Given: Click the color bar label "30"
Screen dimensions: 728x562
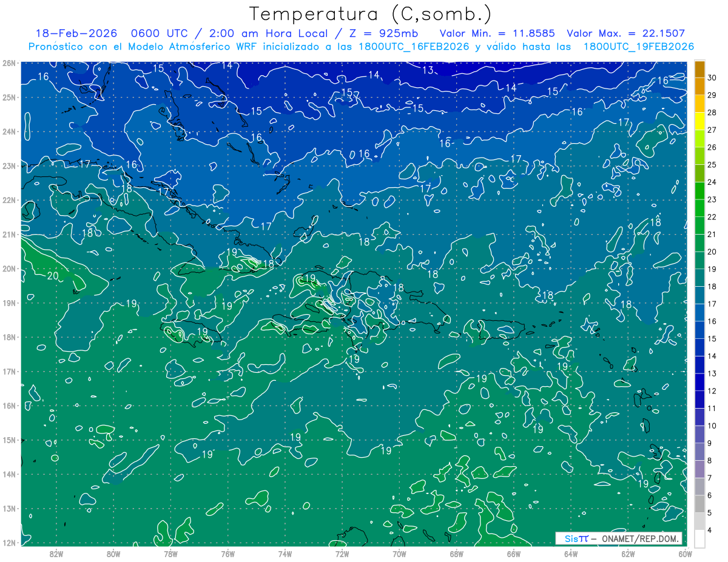Looking at the screenshot, I should pyautogui.click(x=712, y=78).
